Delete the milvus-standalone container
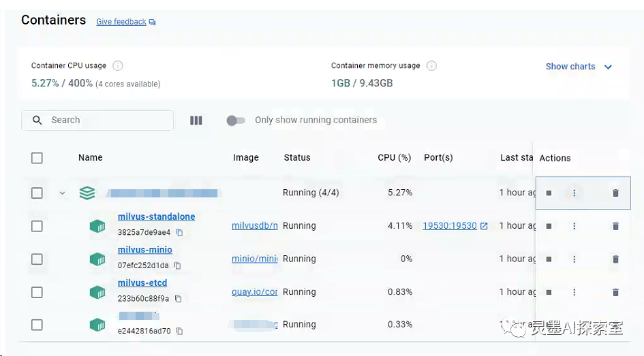Viewport: 644px width, 356px height. pyautogui.click(x=615, y=226)
